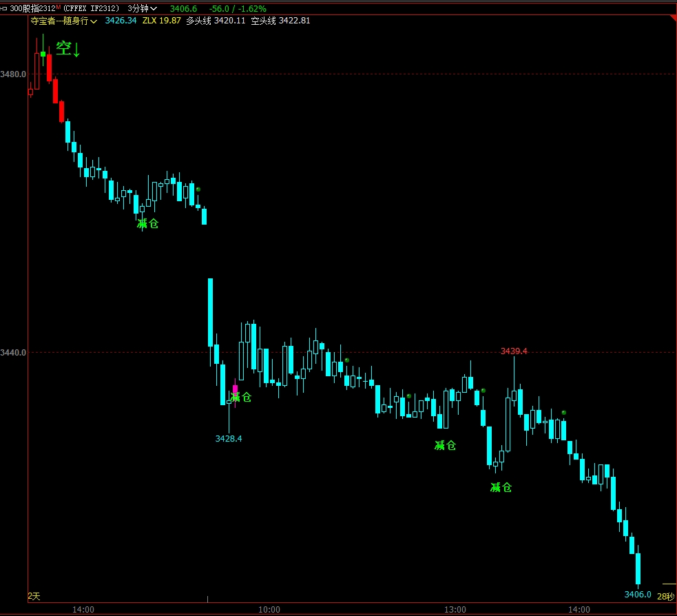The width and height of the screenshot is (677, 616).
Task: Click the 3480.0 price axis label
Action: 14,74
